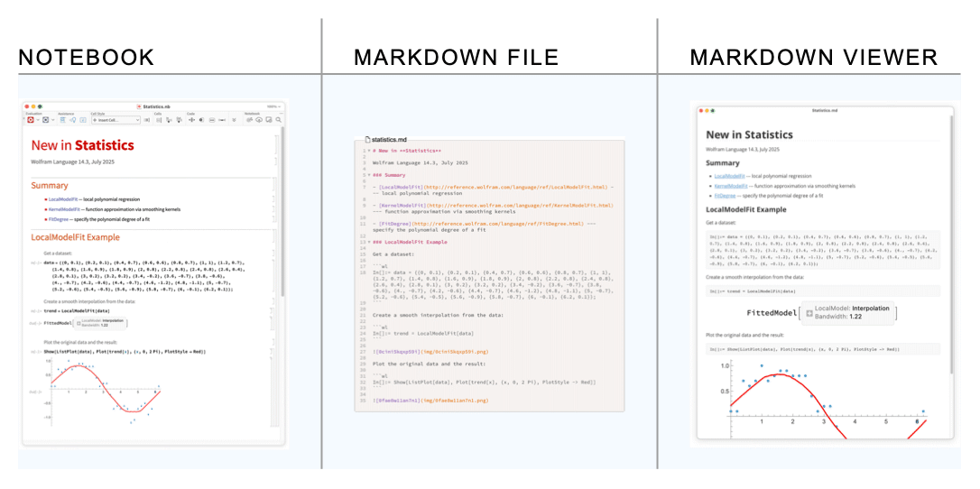Click the third icon in the Cells toolbar group

point(179,120)
